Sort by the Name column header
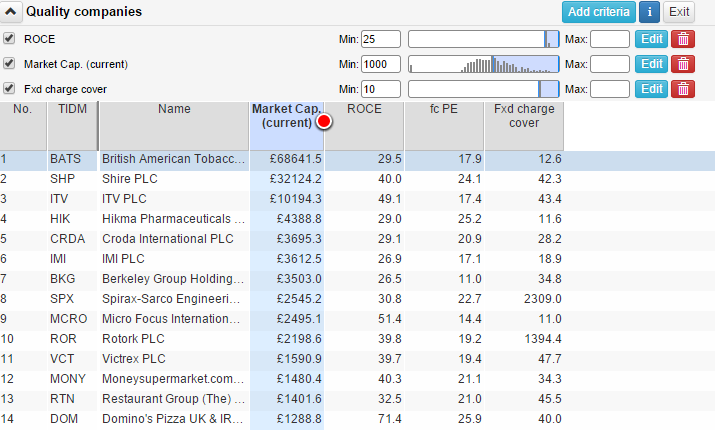The image size is (715, 430). click(174, 126)
